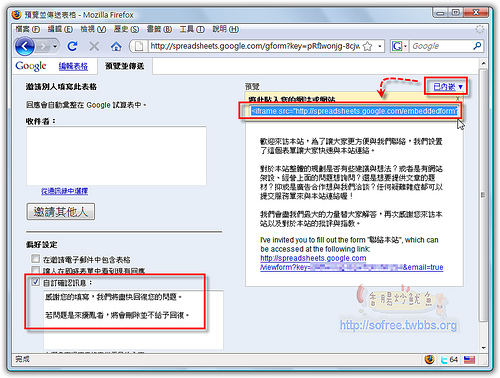Switch to the 編輯表格 tab link
Screen dimensions: 500x378
(73, 66)
